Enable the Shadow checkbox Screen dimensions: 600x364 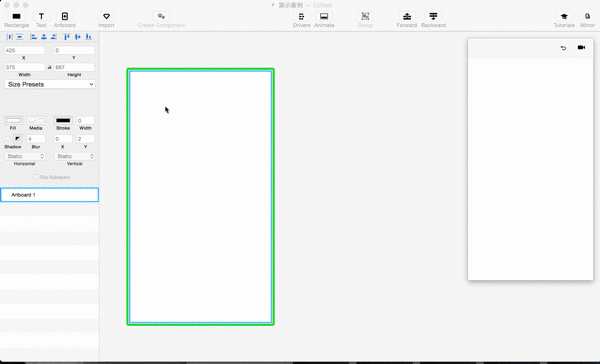coord(8,139)
